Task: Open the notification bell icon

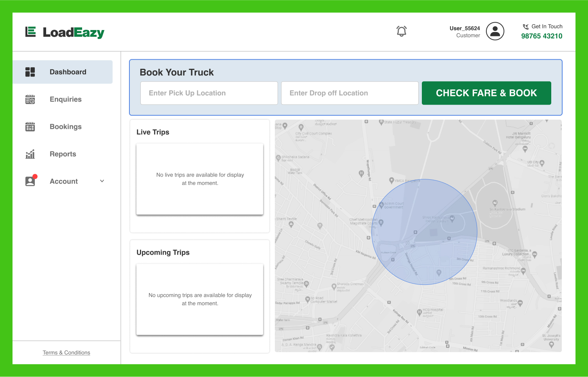Action: pyautogui.click(x=402, y=31)
